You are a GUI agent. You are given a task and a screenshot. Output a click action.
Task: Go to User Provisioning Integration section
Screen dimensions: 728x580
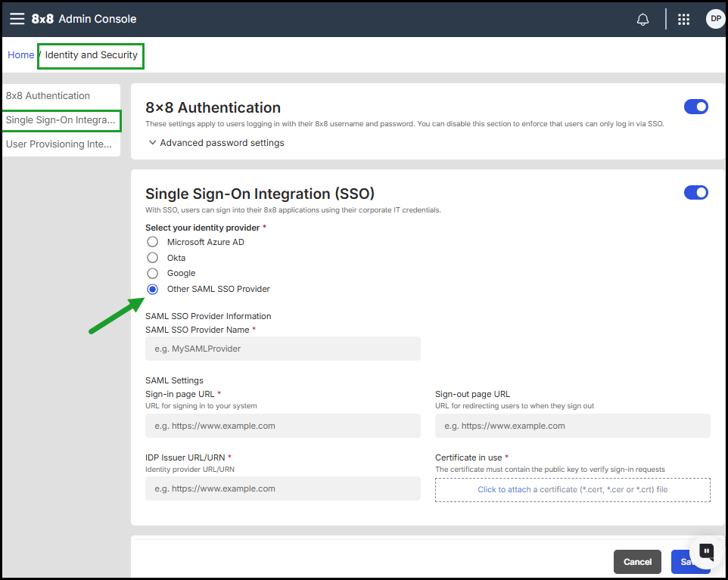point(59,144)
